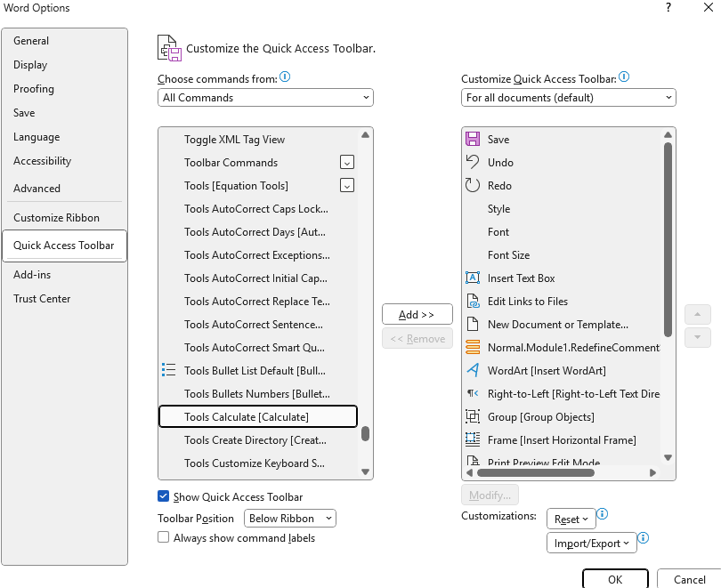
Task: Click the Quick Access Toolbar header icon
Action: click(x=169, y=48)
